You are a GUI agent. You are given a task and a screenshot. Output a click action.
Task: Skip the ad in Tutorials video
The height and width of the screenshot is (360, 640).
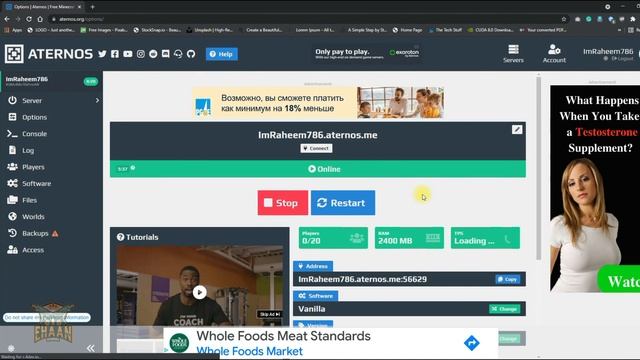coord(269,314)
